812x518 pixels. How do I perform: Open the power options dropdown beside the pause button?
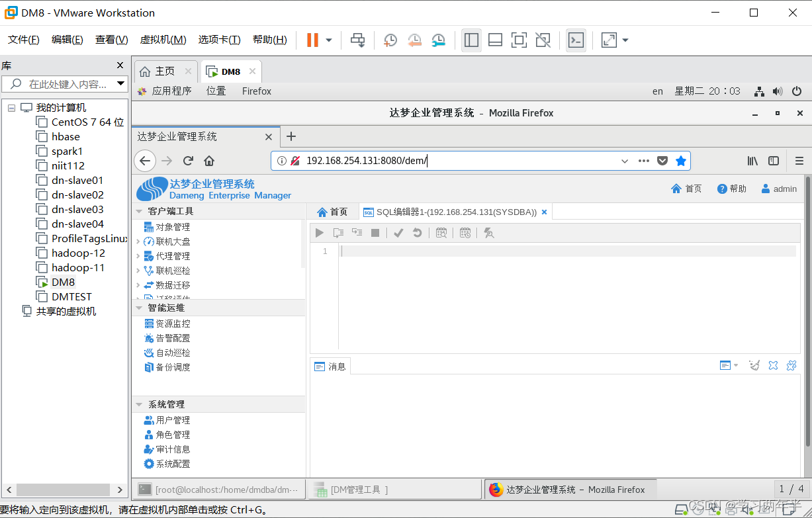pos(329,40)
